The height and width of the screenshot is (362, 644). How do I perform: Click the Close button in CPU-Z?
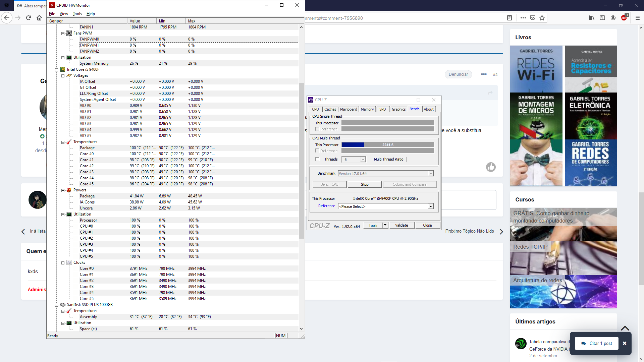pos(427,225)
